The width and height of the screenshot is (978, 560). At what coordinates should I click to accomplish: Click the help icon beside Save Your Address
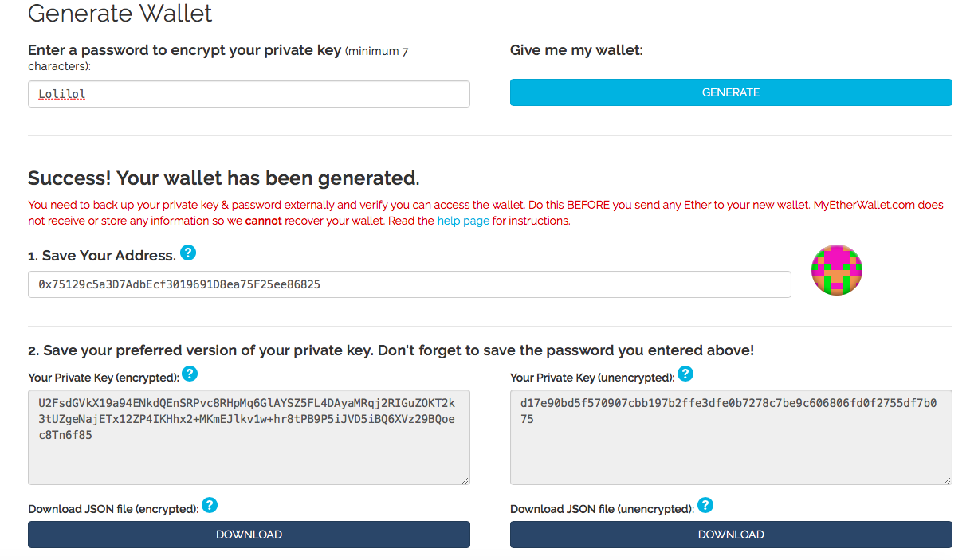(188, 253)
